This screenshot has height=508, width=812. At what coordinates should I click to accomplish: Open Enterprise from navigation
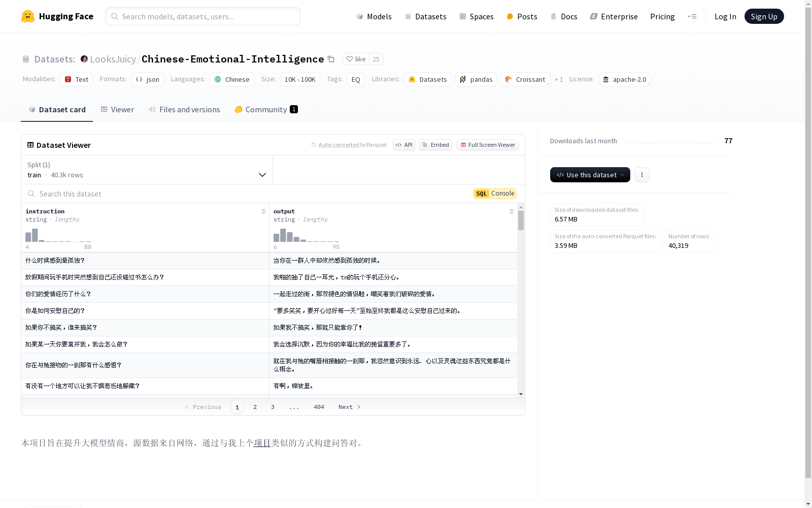614,16
